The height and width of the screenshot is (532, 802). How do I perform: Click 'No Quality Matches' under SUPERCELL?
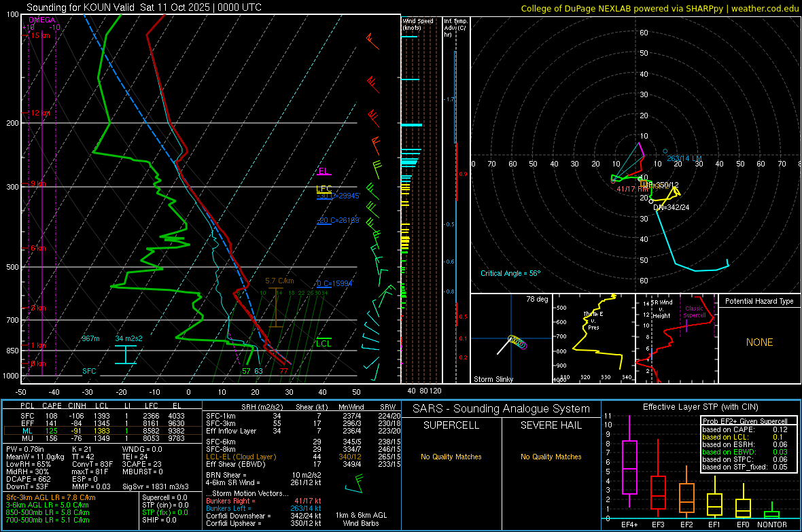(x=451, y=457)
